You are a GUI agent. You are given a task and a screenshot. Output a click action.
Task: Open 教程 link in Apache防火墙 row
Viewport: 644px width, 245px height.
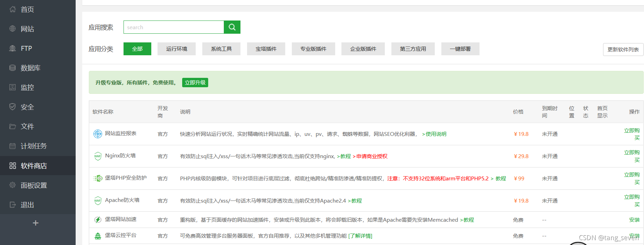355,201
